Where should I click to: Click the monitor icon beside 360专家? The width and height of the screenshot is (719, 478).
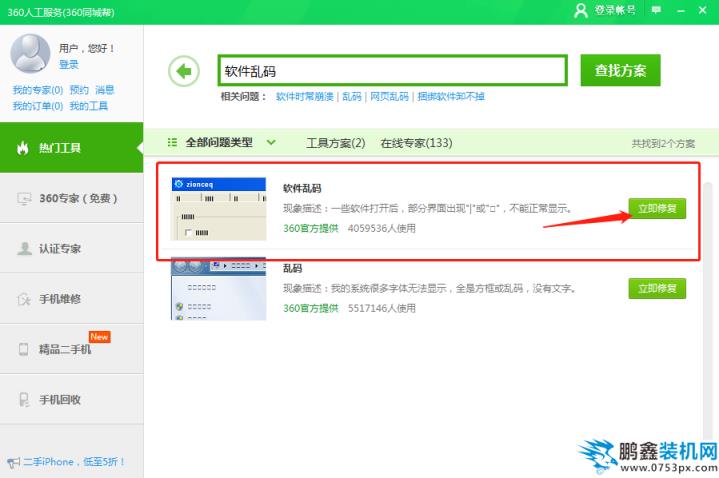24,199
